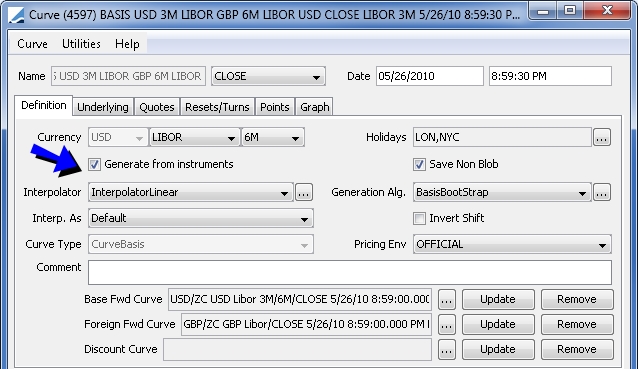Click the Holidays ellipsis browse button
638x369 pixels.
602,138
